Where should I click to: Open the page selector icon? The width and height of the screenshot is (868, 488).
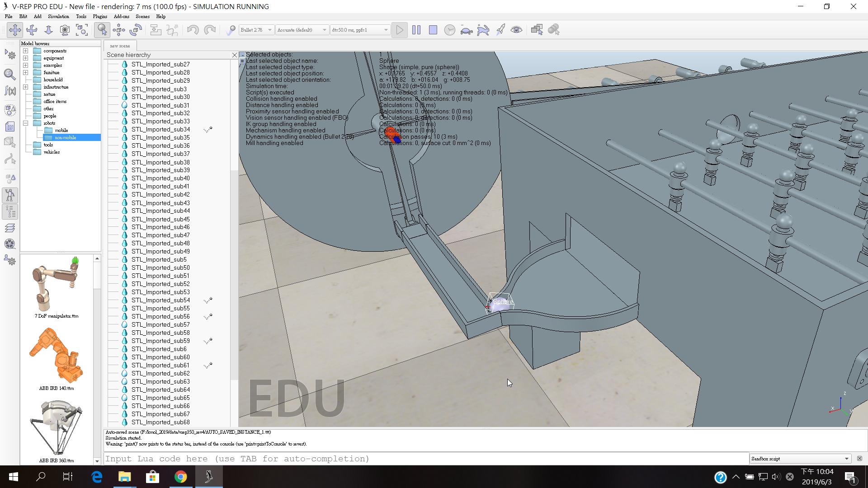537,30
